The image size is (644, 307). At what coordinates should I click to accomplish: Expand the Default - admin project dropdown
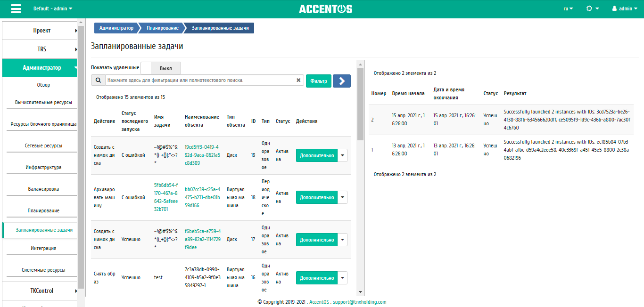(x=53, y=8)
